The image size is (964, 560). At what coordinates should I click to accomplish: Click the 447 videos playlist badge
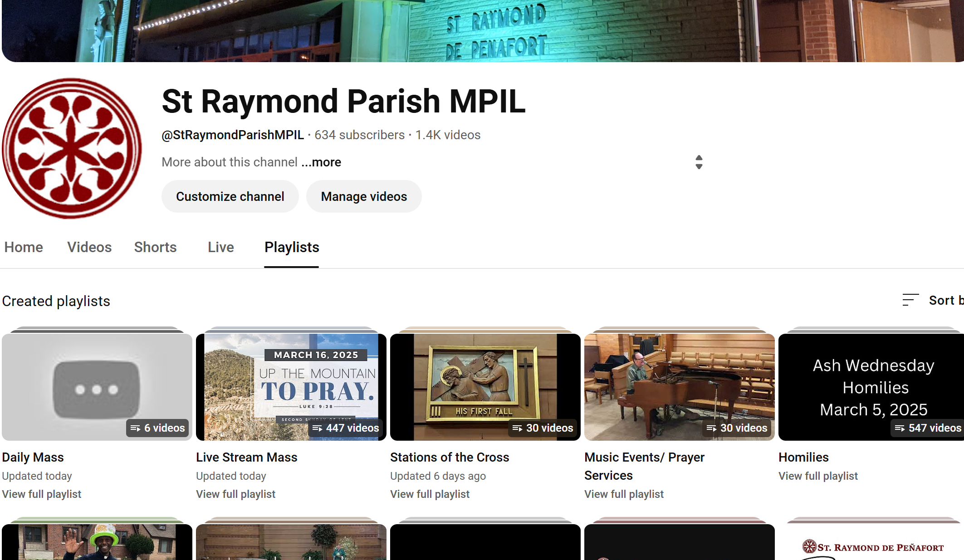click(346, 428)
